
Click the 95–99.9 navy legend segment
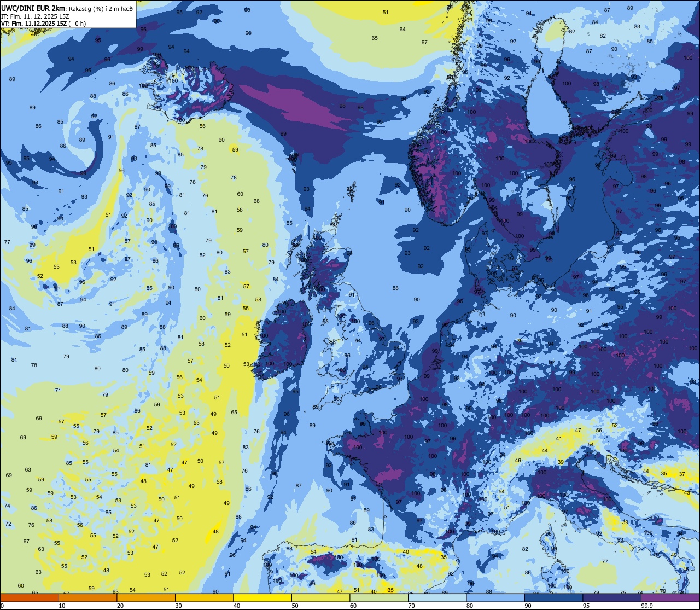click(612, 597)
